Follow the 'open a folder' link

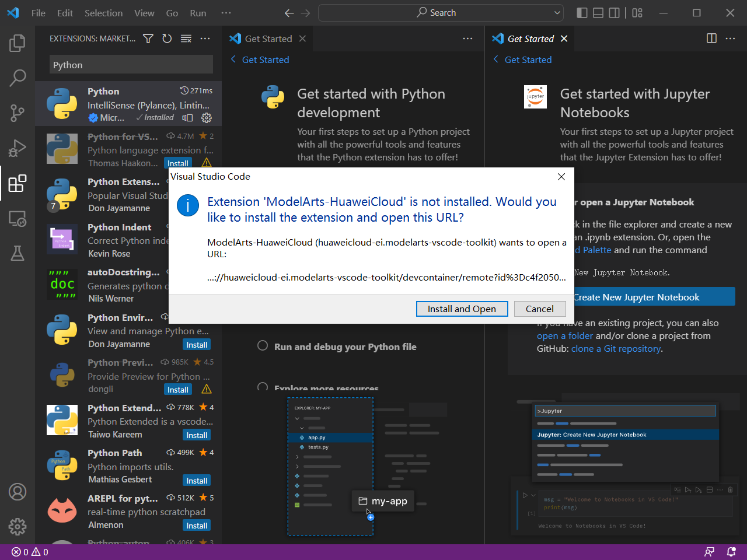tap(565, 336)
